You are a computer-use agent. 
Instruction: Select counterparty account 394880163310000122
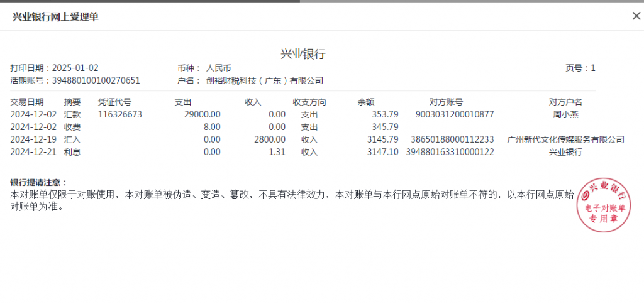(450, 152)
